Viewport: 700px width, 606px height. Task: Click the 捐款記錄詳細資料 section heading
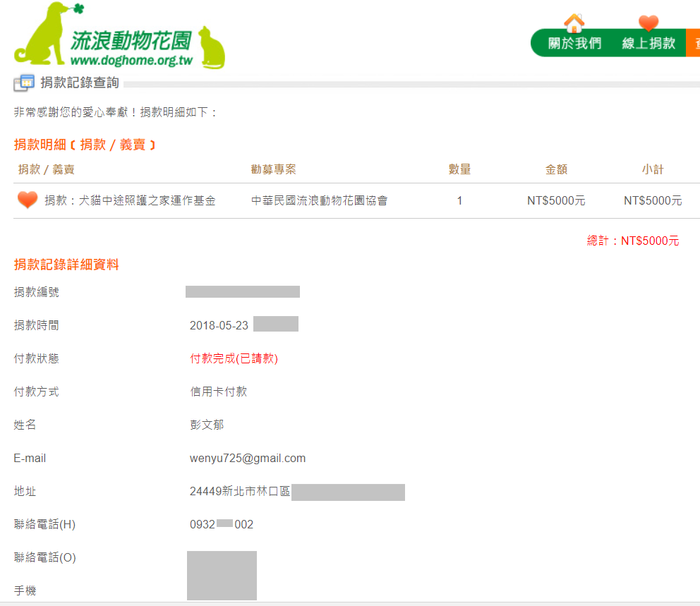tap(66, 265)
